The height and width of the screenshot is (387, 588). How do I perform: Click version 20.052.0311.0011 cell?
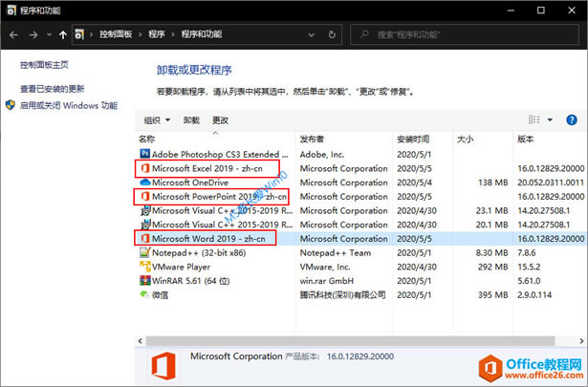pos(551,183)
